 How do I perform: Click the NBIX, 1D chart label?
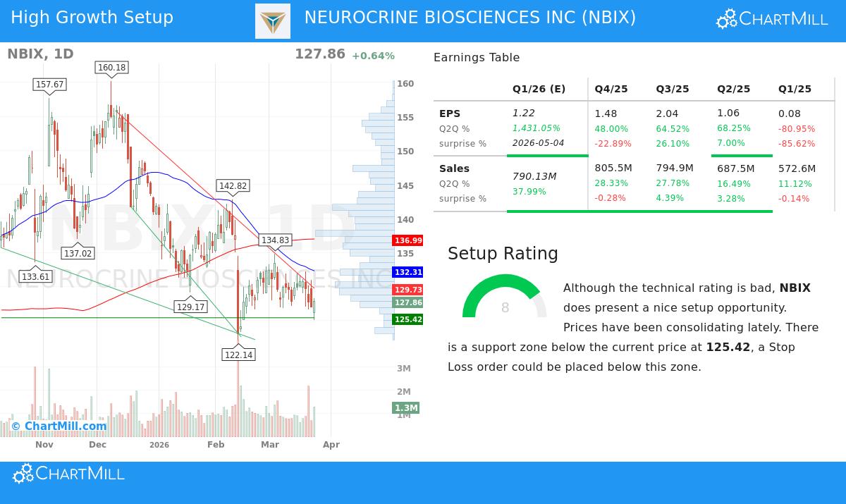40,54
